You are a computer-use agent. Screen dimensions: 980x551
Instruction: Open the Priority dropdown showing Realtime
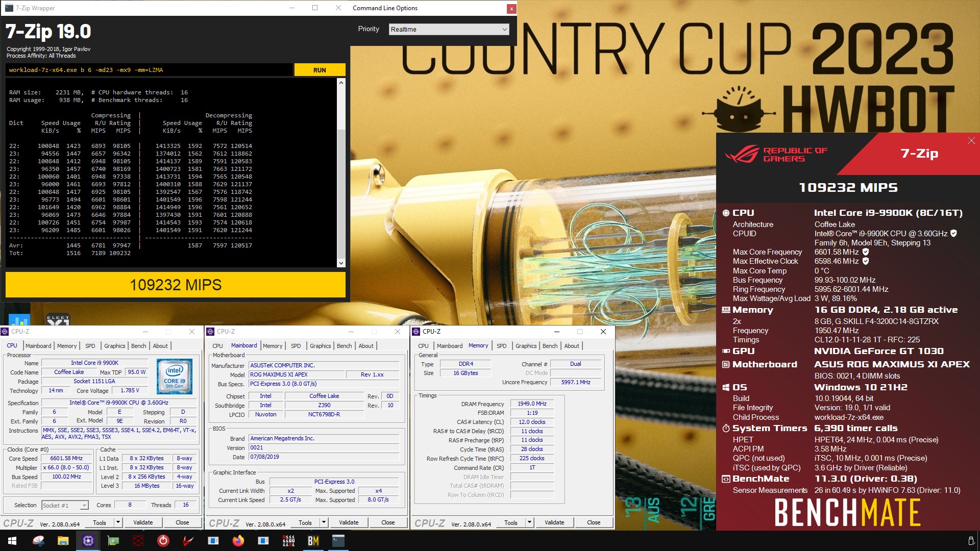click(449, 30)
